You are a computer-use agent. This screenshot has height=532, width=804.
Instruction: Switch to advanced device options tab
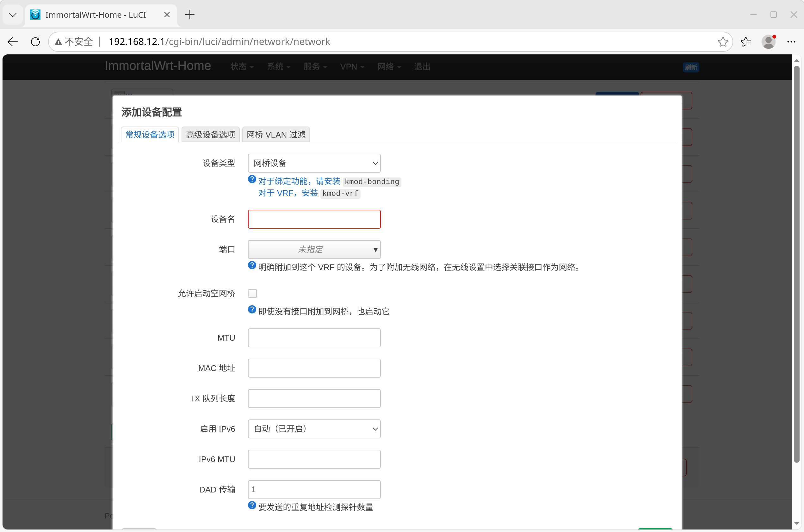pyautogui.click(x=210, y=135)
